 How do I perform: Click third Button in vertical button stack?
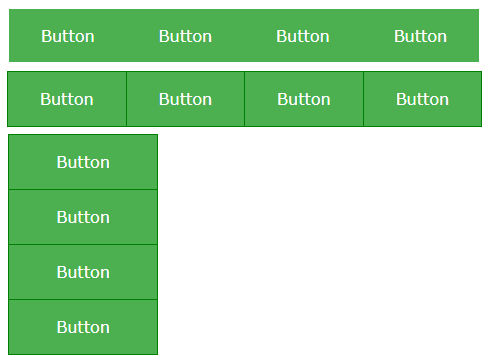[83, 272]
